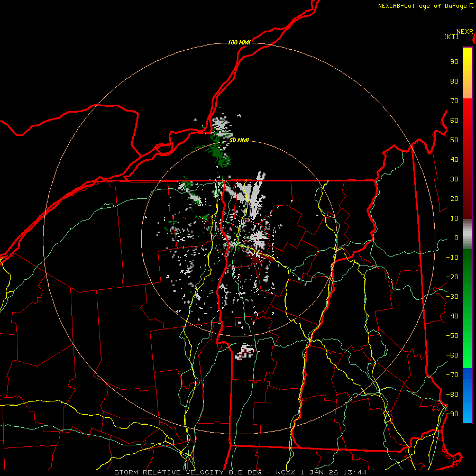Viewport: 476px width, 476px height.
Task: Click the -80 knot scale value
Action: (452, 395)
